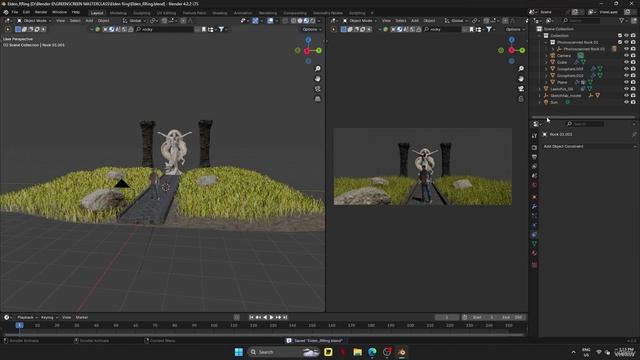Select wireframe shading in left viewport
This screenshot has width=640, height=360.
click(293, 21)
